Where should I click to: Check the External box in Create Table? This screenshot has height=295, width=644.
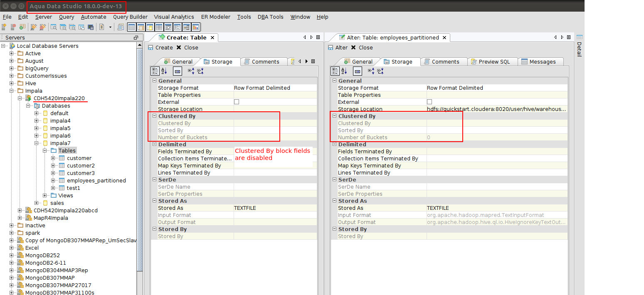point(237,102)
